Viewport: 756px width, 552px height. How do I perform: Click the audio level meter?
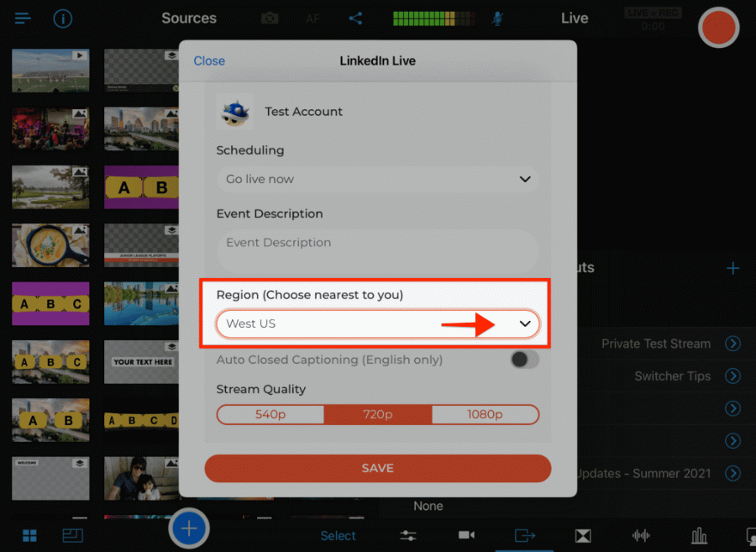434,18
